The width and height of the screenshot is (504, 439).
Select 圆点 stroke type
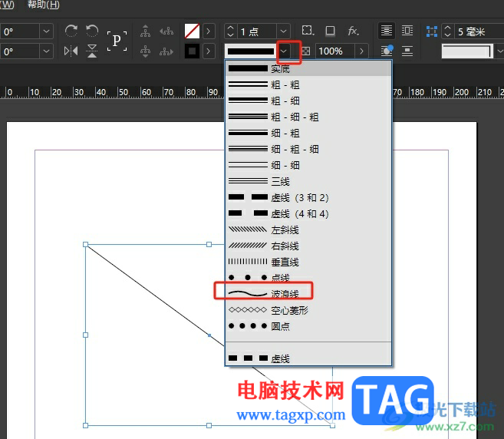[x=308, y=326]
